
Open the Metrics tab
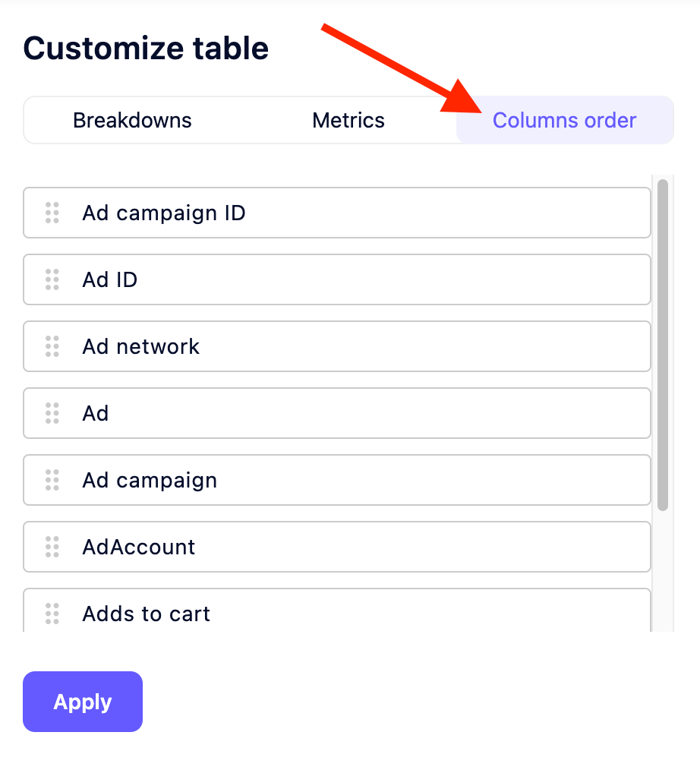click(348, 120)
